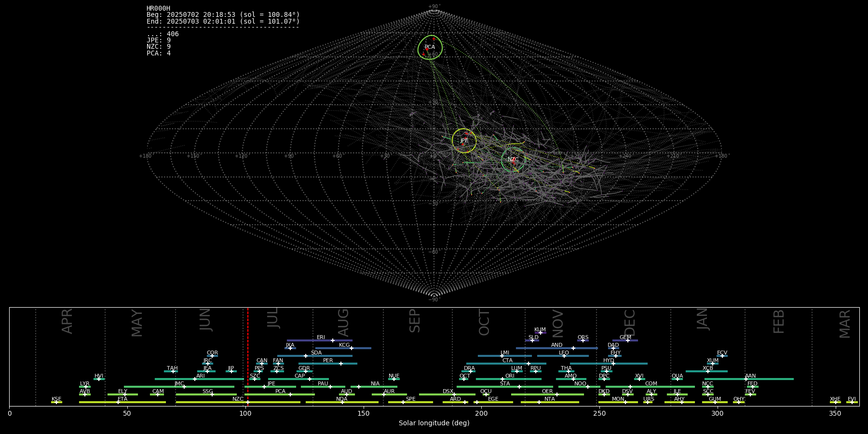Click the 'End: 20250703 02:01:01' line
868x434 pixels.
pyautogui.click(x=223, y=21)
